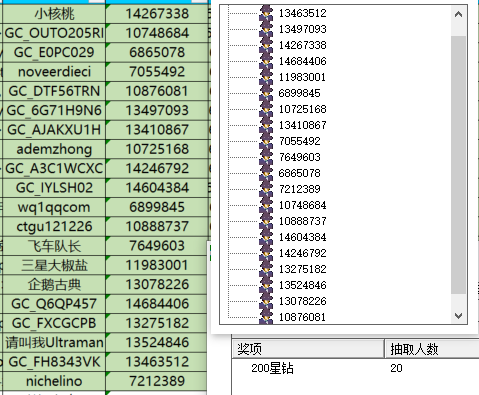Click the user icon beside 14684406 in list
Screen dimensions: 479x395
pyautogui.click(x=266, y=61)
